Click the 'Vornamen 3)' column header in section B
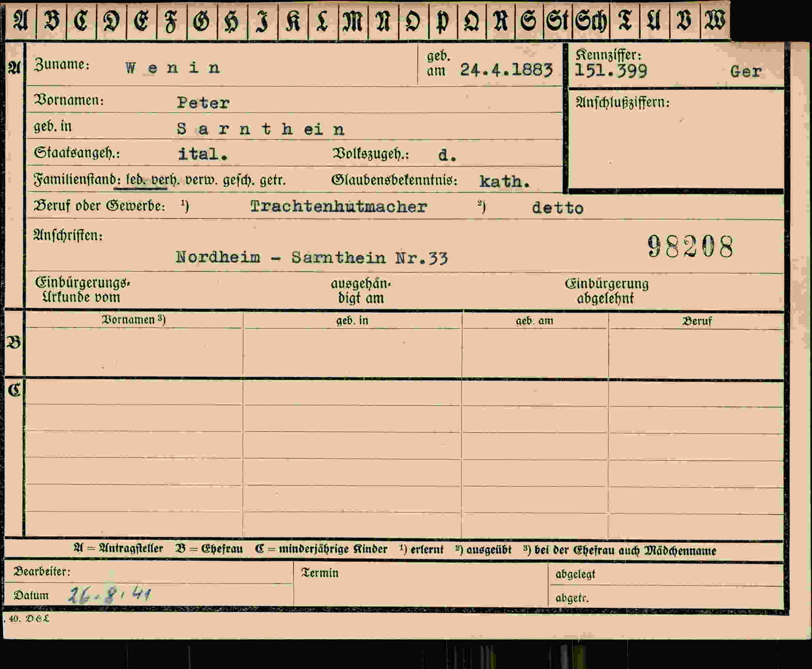This screenshot has width=812, height=669. click(133, 320)
